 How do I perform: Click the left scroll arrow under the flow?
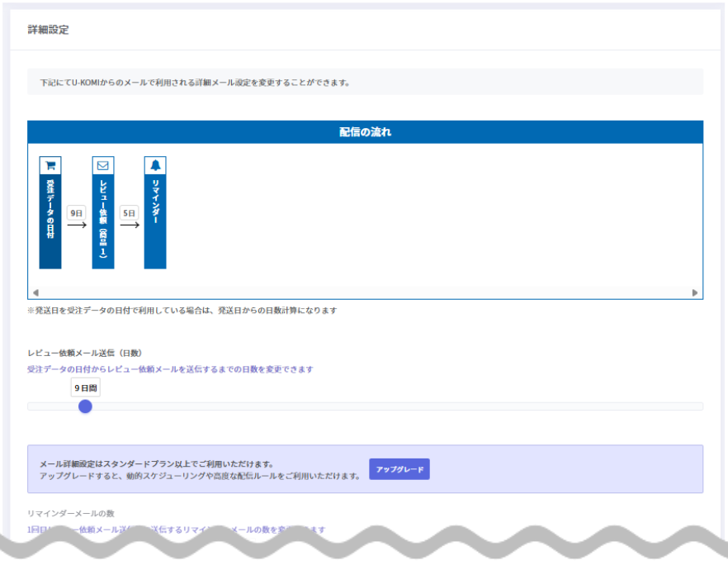(x=35, y=292)
